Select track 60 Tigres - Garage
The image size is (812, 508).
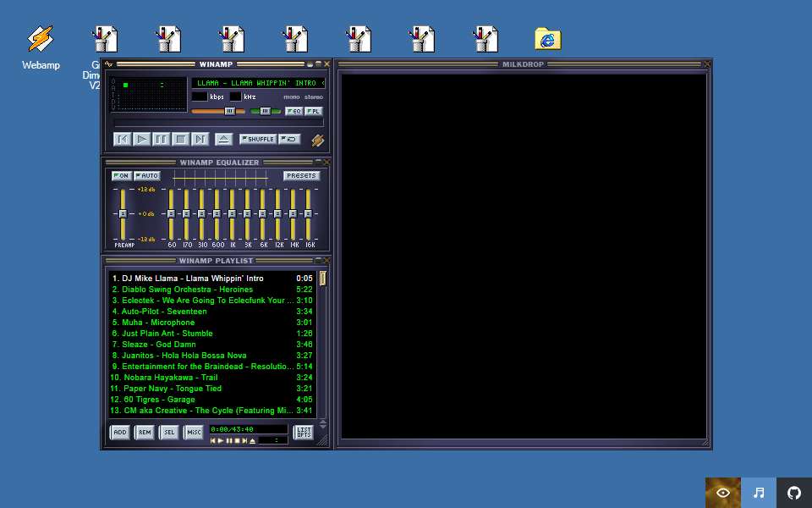[x=212, y=400]
